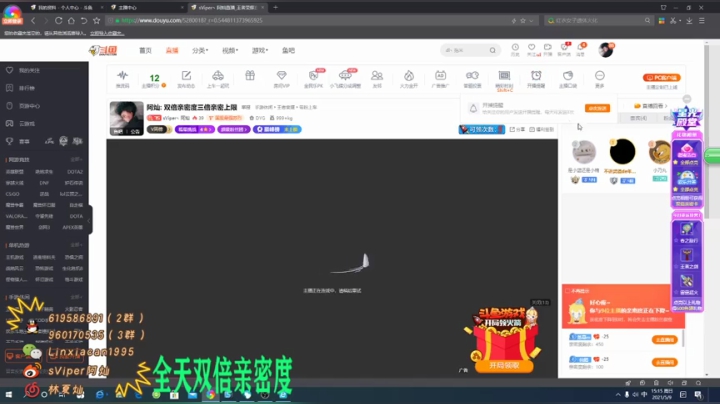Open the address bar dropdown arrow
The image size is (720, 404).
tap(531, 21)
